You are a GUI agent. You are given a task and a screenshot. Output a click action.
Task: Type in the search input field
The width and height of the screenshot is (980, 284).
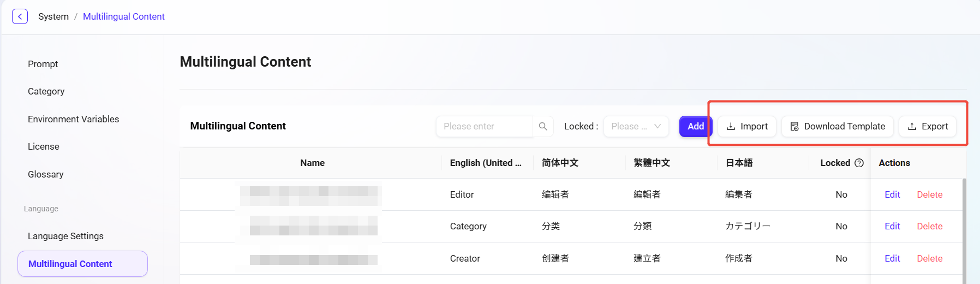coord(484,126)
